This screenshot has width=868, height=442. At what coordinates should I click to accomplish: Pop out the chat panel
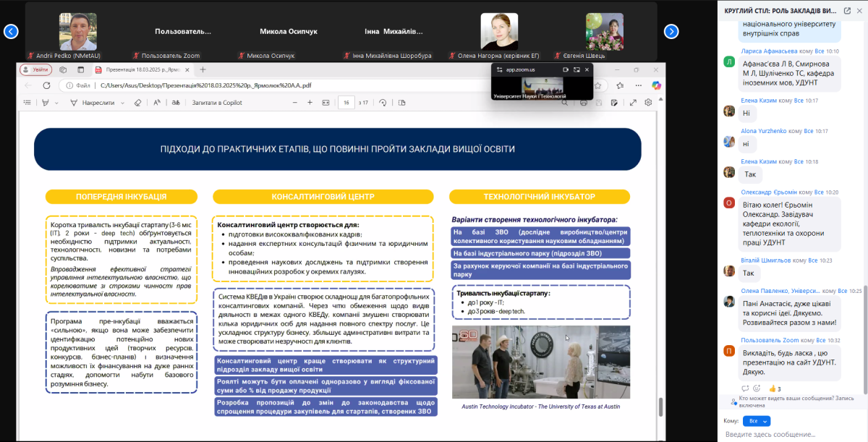847,11
